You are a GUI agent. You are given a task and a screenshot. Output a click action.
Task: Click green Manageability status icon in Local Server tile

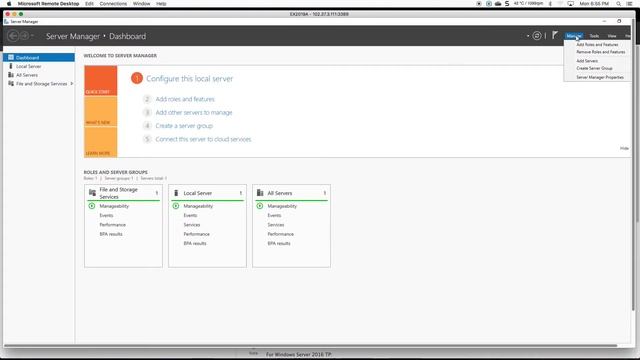[176, 206]
